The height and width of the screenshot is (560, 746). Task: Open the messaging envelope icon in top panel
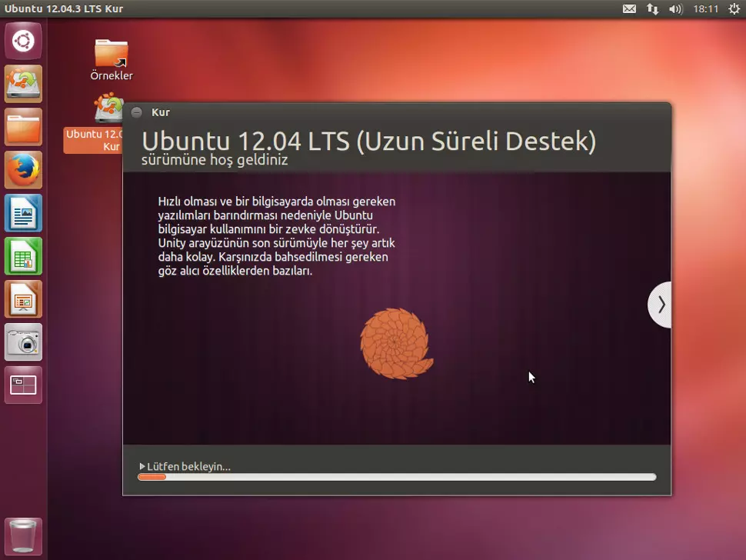click(629, 8)
